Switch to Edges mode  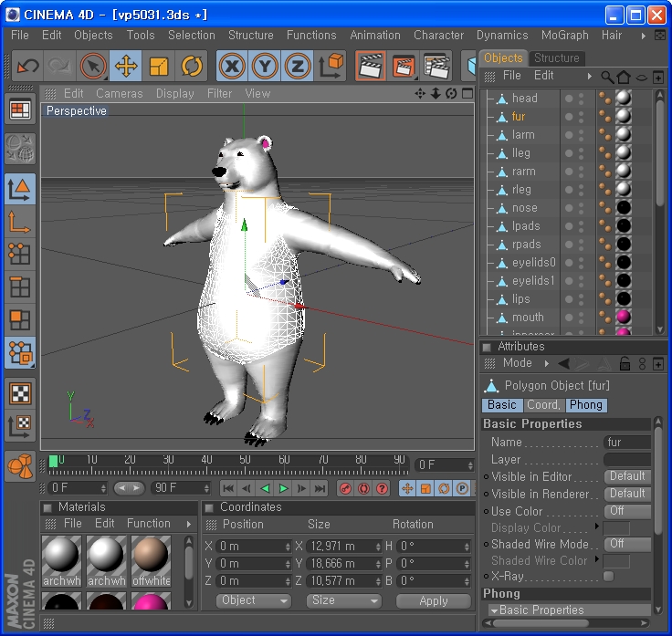pos(20,287)
